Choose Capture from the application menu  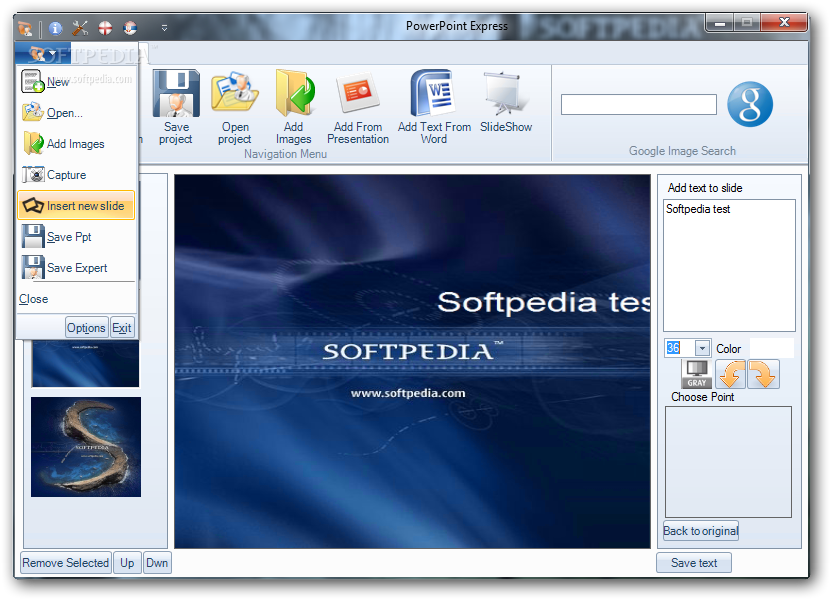[76, 174]
